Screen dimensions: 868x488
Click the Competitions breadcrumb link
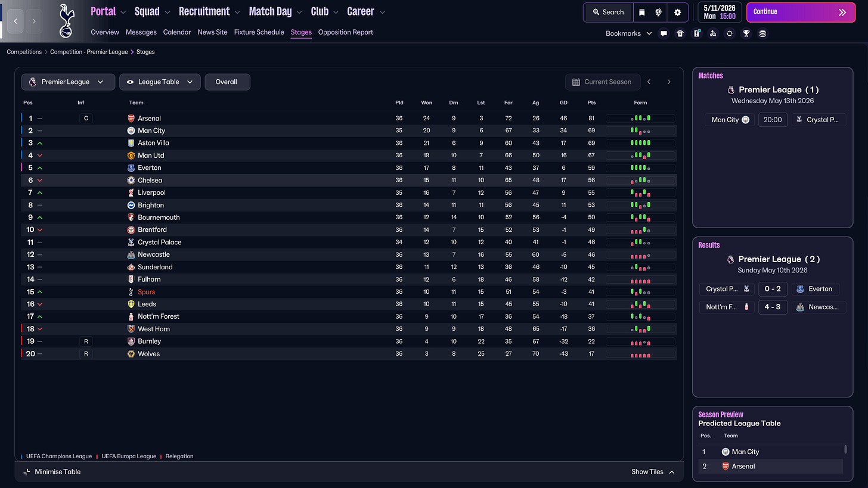click(24, 52)
